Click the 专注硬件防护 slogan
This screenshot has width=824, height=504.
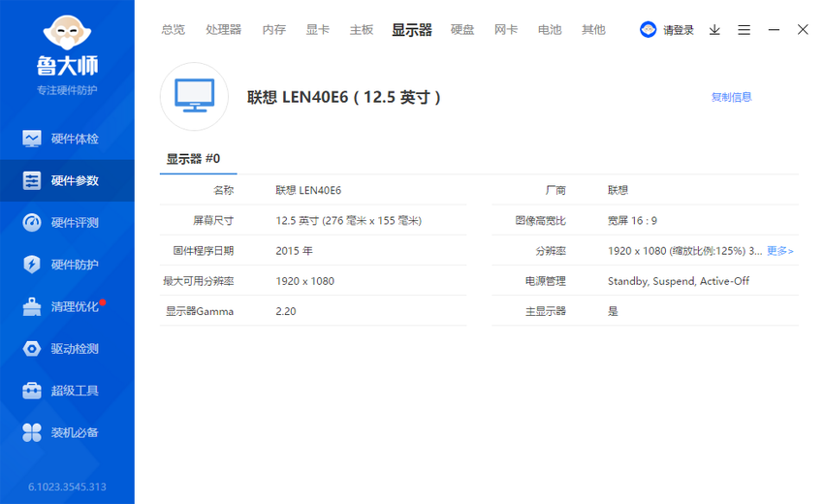click(67, 90)
